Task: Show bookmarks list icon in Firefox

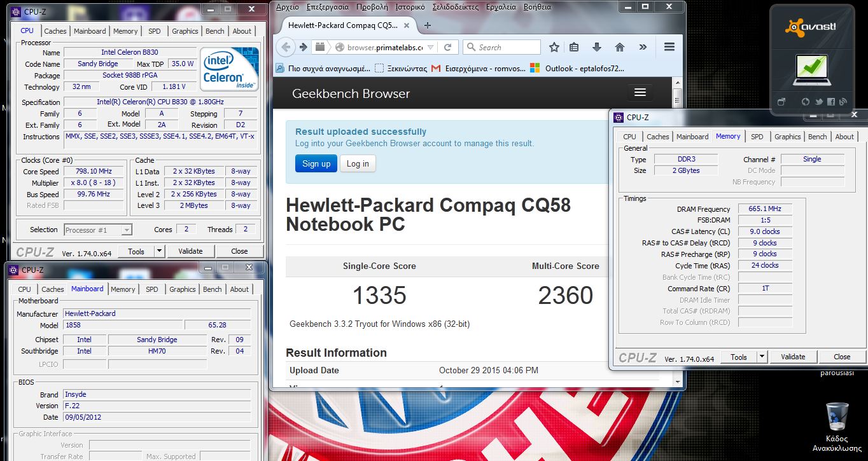Action: point(574,47)
